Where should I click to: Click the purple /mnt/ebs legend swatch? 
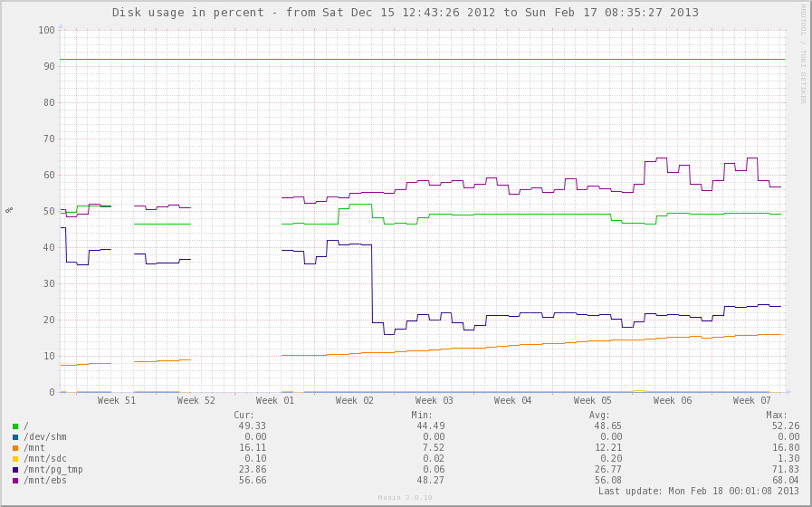point(15,480)
